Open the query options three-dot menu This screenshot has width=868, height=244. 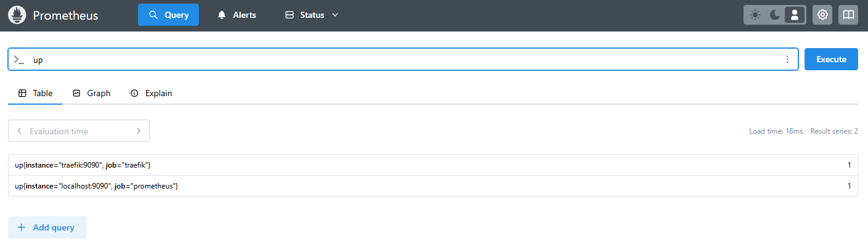(787, 60)
